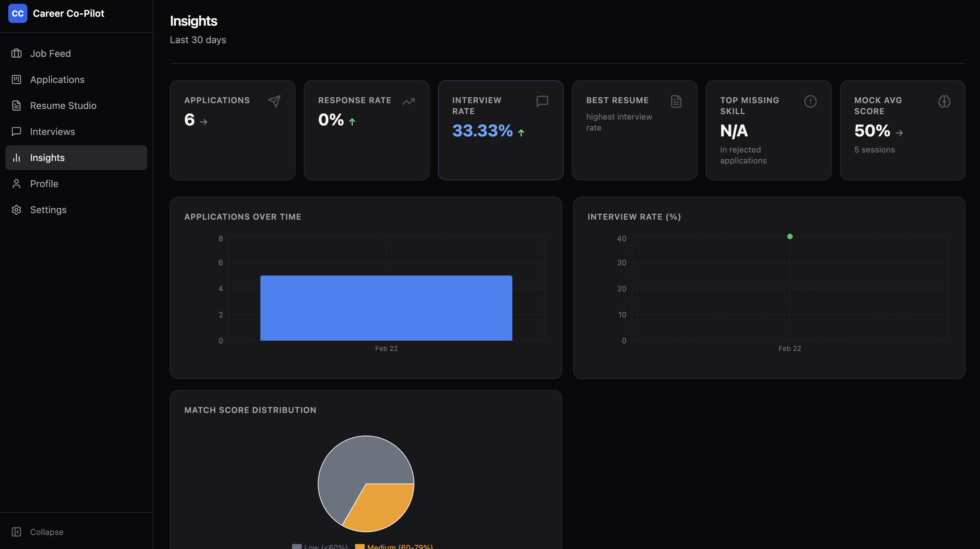This screenshot has height=549, width=980.
Task: Click the 33.33% interview rate value
Action: coord(482,131)
